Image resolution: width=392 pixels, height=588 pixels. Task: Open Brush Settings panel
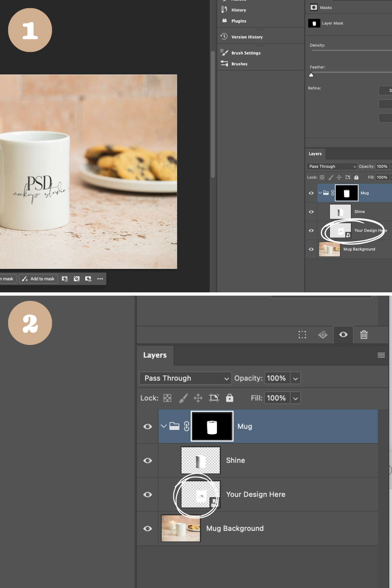click(246, 53)
